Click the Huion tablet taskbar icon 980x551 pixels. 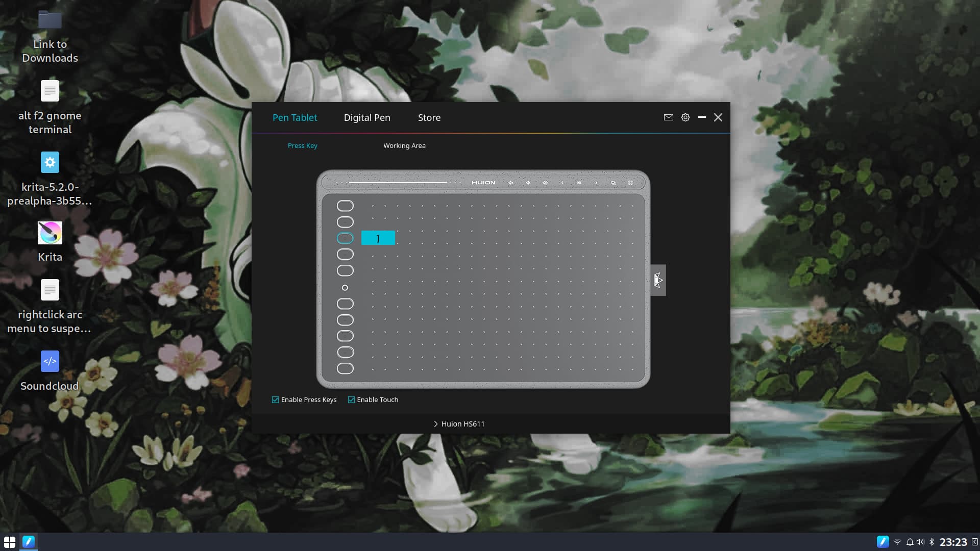point(29,541)
